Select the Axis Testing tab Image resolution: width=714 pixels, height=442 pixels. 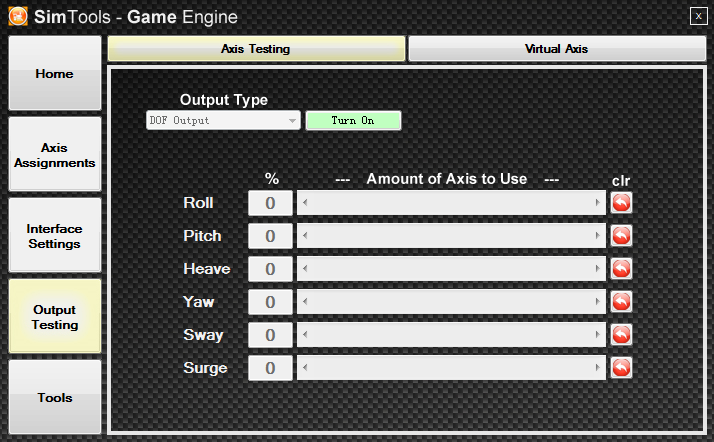256,49
